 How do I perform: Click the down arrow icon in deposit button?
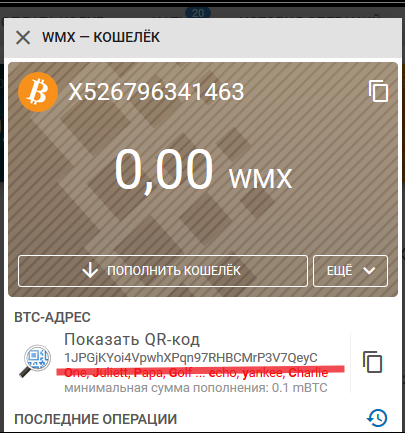(90, 270)
